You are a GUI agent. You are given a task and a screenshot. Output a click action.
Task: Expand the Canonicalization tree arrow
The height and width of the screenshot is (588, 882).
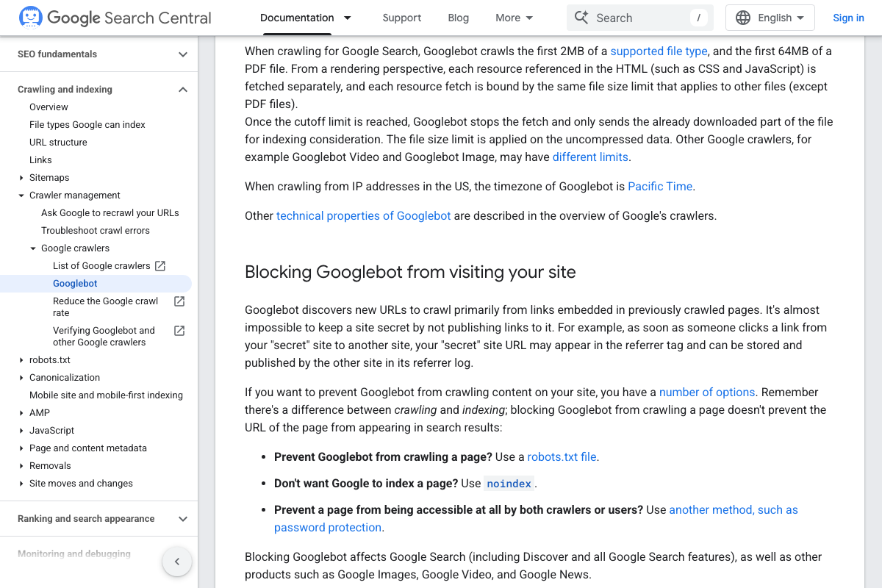(x=21, y=378)
